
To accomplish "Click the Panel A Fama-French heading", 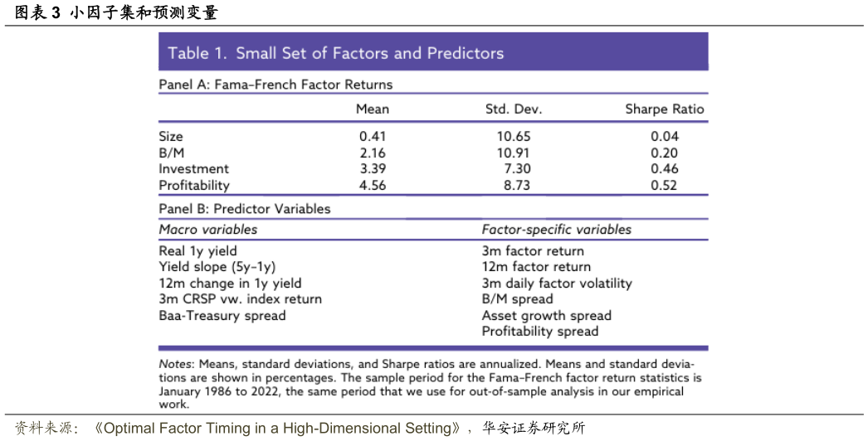I will pyautogui.click(x=276, y=85).
